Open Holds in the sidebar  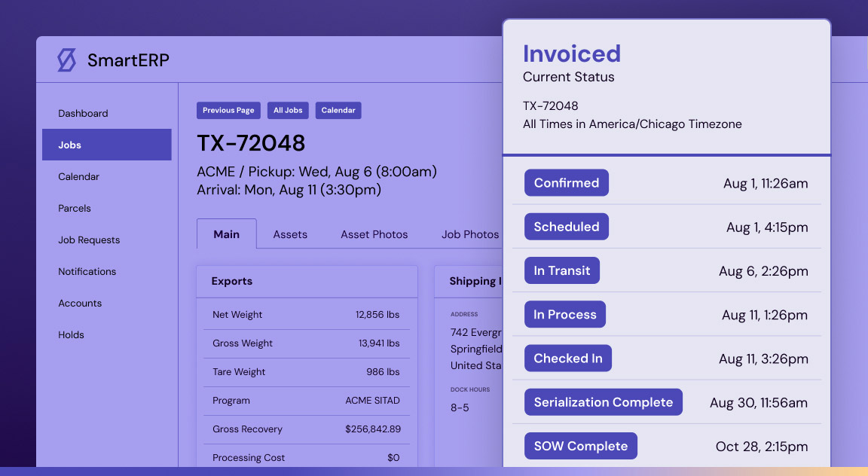point(71,335)
